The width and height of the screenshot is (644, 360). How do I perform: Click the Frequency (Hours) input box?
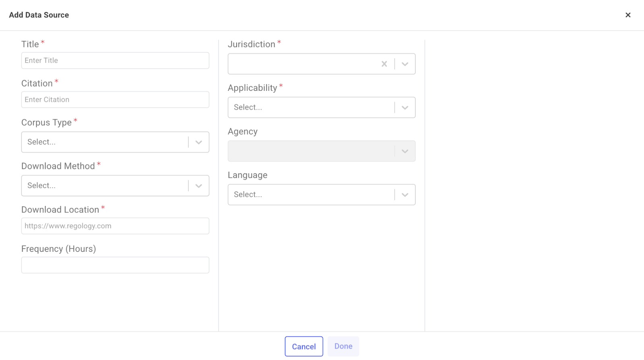(115, 265)
